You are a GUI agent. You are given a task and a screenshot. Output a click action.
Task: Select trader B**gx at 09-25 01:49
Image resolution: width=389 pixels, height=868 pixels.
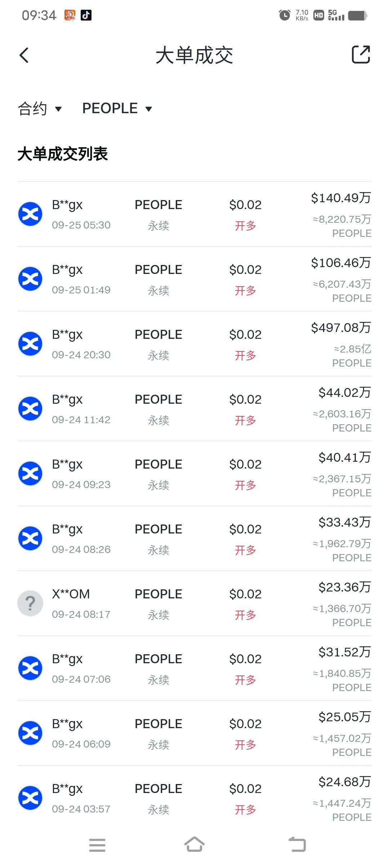tap(67, 270)
